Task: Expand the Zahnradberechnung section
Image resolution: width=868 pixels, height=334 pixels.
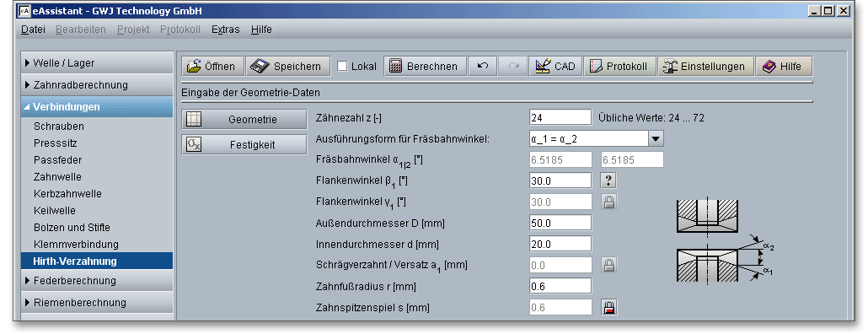Action: [x=97, y=84]
